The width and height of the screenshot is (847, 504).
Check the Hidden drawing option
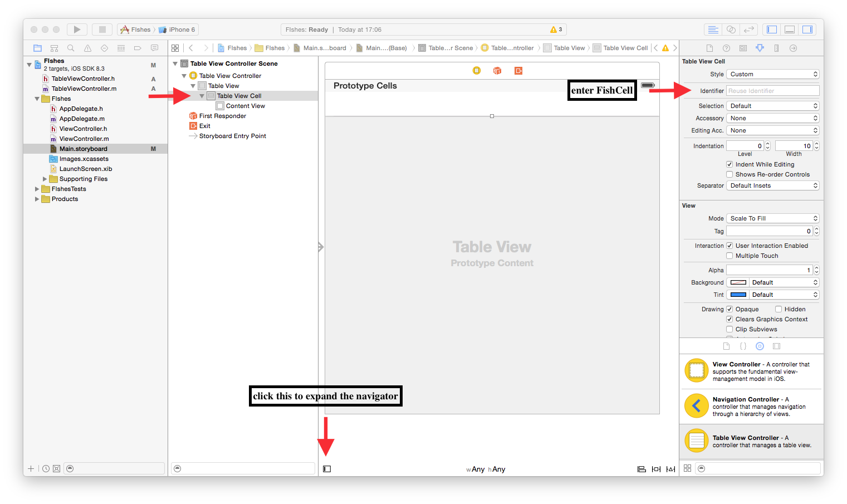pos(779,309)
